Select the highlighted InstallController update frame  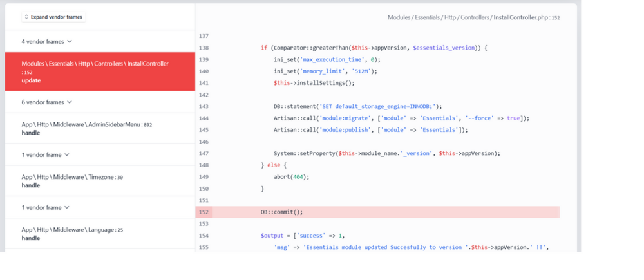(x=100, y=72)
